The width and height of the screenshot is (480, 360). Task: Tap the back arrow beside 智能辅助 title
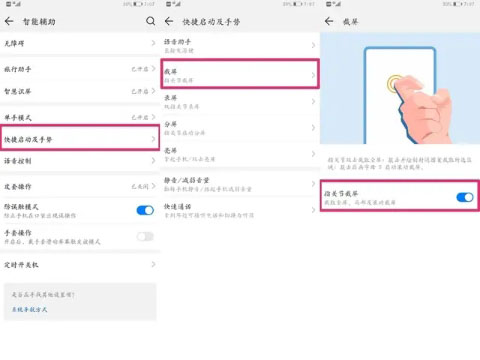(x=9, y=21)
